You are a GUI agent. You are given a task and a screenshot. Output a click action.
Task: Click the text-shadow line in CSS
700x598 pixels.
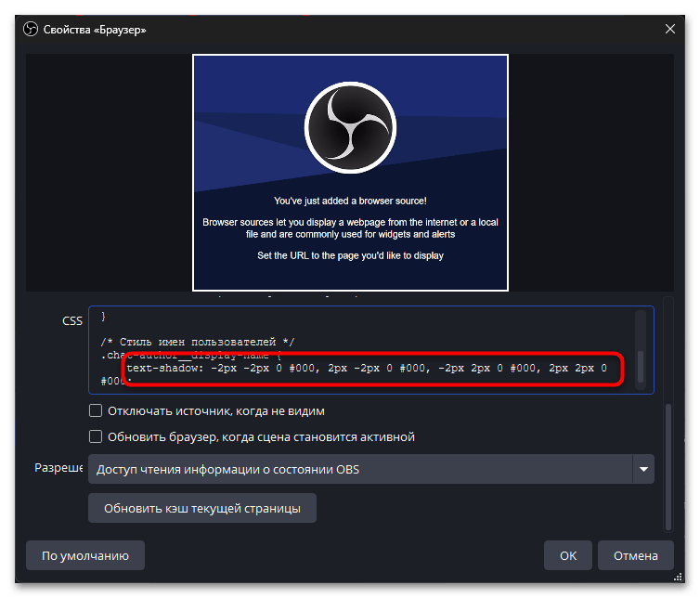click(x=366, y=368)
